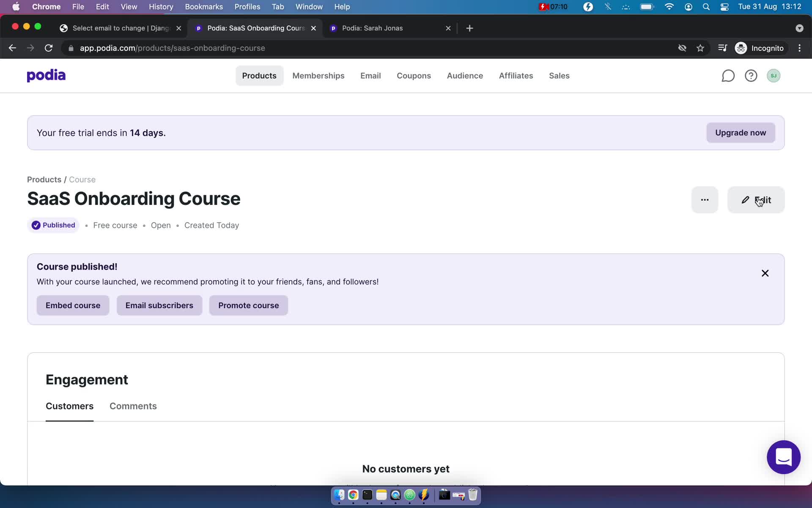Expand the Email menu dropdown
812x508 pixels.
point(370,75)
